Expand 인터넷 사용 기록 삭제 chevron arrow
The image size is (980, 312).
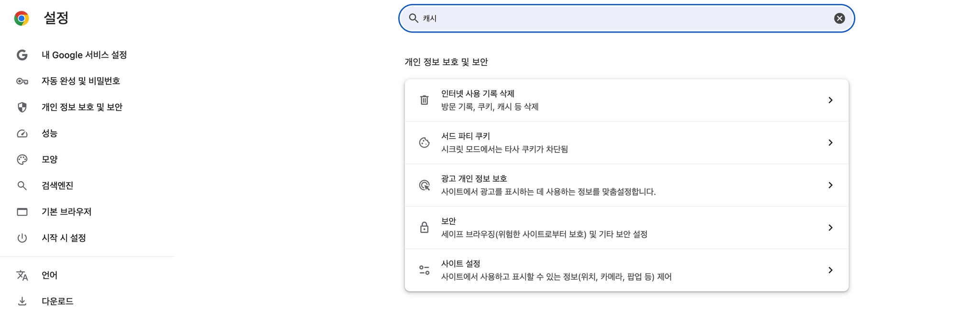click(x=830, y=100)
